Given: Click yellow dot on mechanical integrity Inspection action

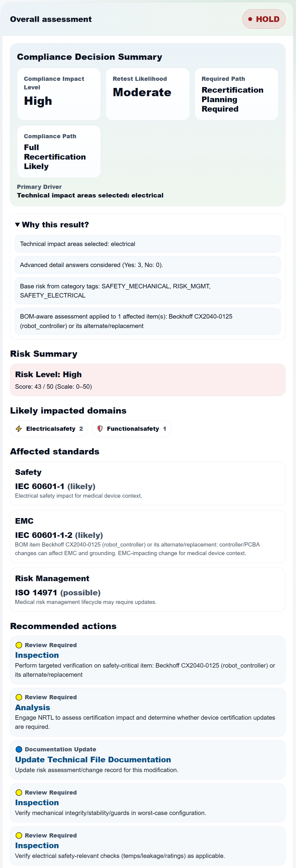Looking at the screenshot, I should tap(19, 792).
